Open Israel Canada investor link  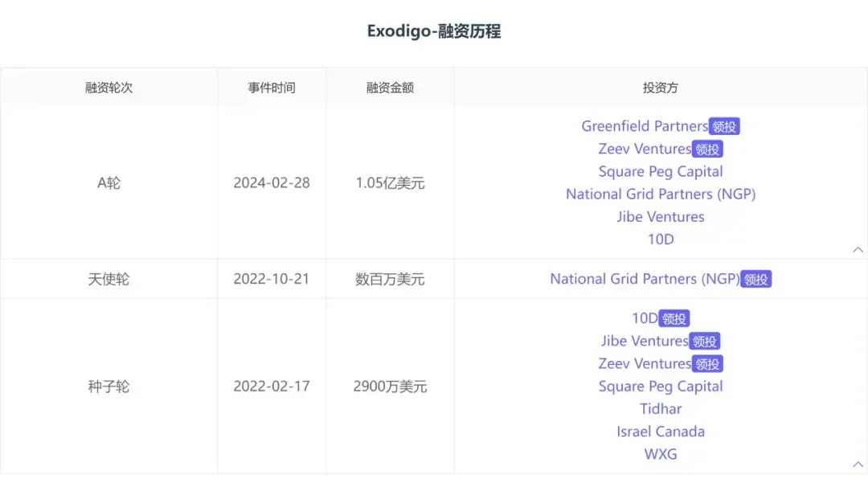661,432
